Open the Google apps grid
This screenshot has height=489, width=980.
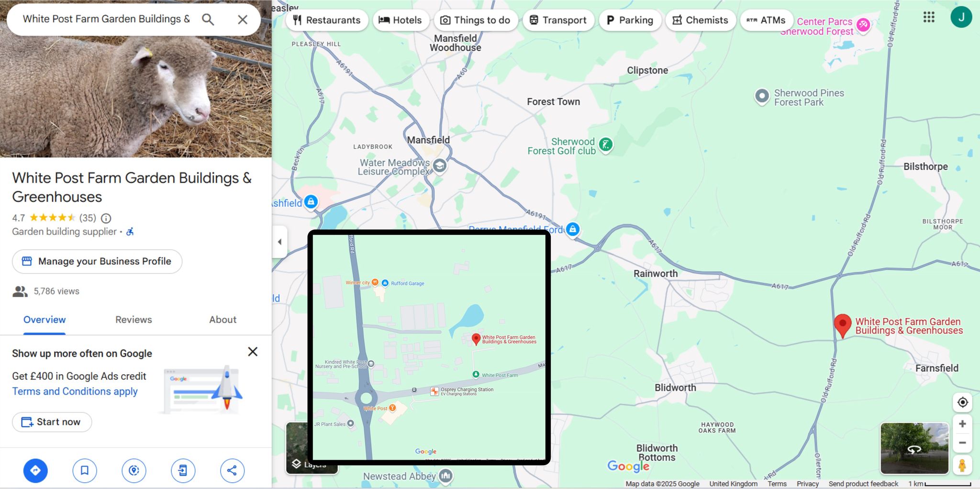[929, 17]
